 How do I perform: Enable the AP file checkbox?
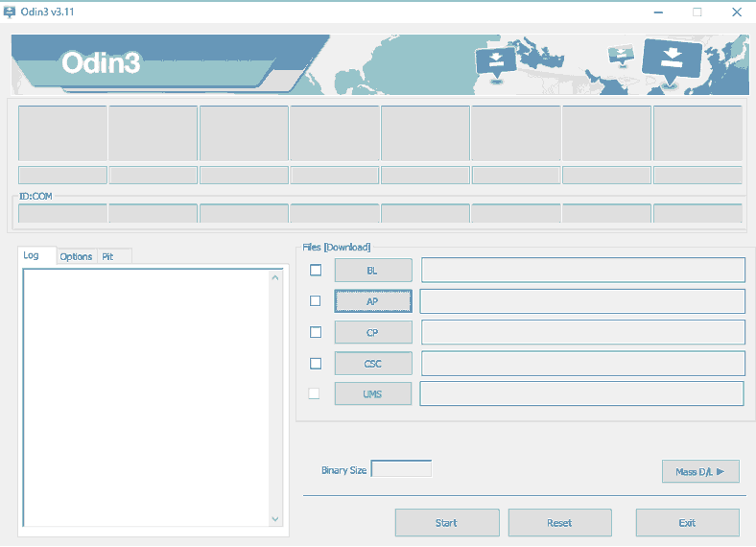[x=315, y=301]
